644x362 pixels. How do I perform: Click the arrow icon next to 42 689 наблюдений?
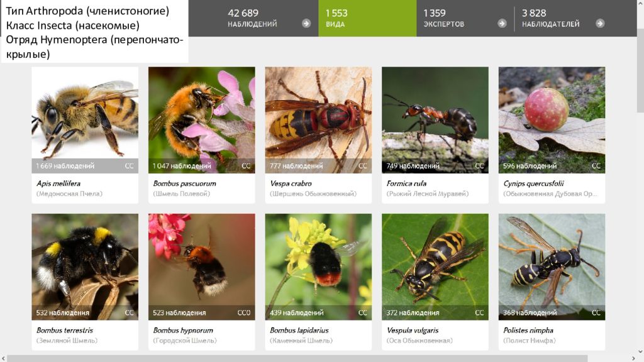coord(306,23)
